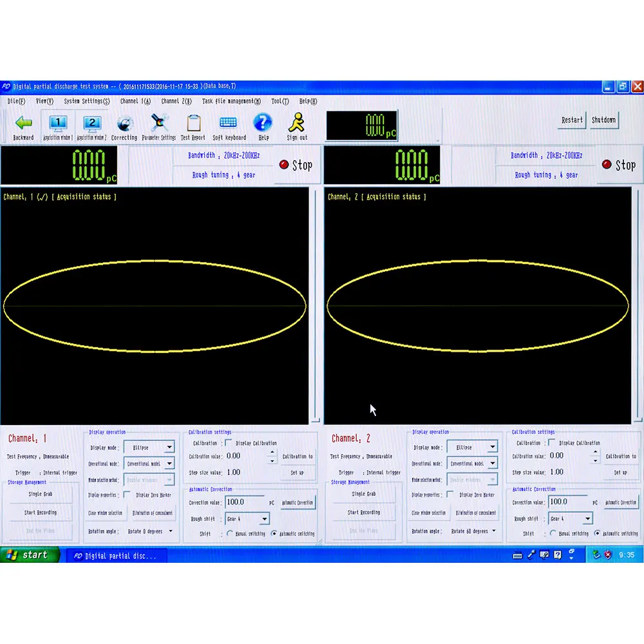
Task: Open Acquisition window 1 from toolbar
Action: click(58, 123)
